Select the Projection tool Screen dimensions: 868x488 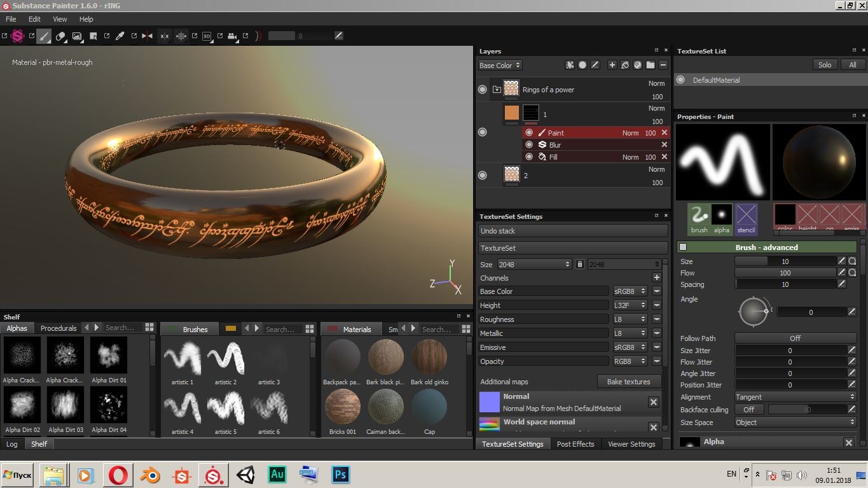pyautogui.click(x=77, y=36)
